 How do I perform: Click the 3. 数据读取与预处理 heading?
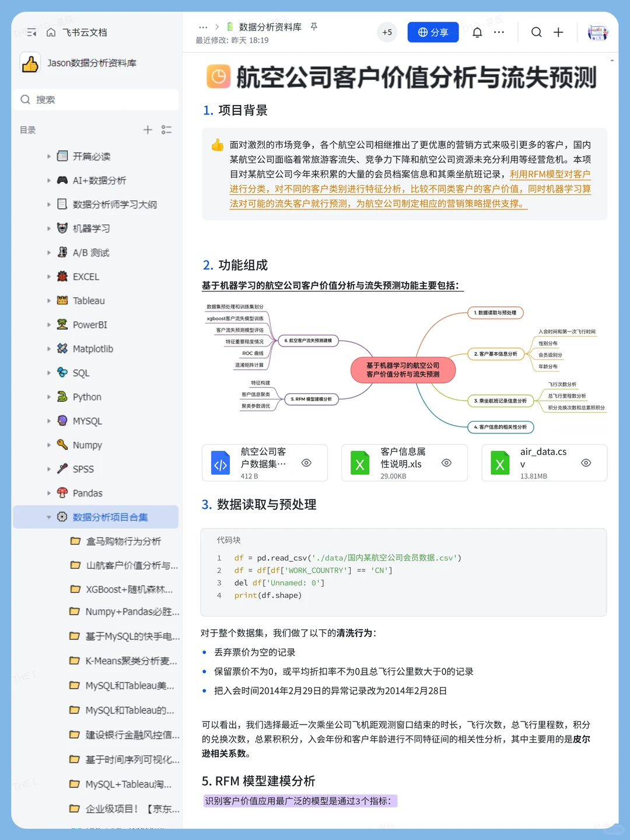coord(259,505)
